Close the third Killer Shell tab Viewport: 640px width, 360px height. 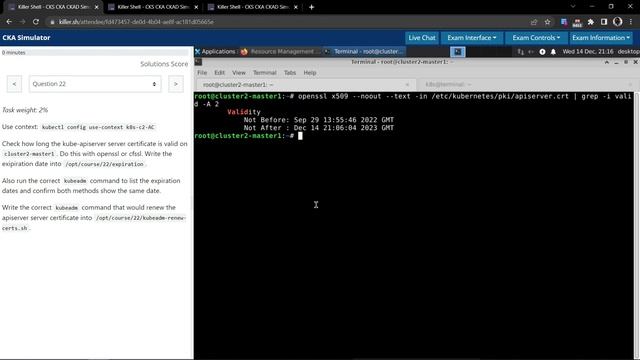[x=296, y=7]
